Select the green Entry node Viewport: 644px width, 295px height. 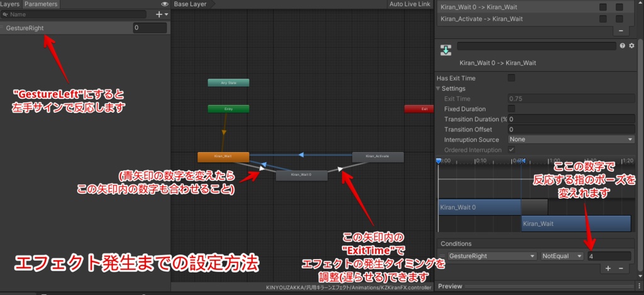coord(228,109)
